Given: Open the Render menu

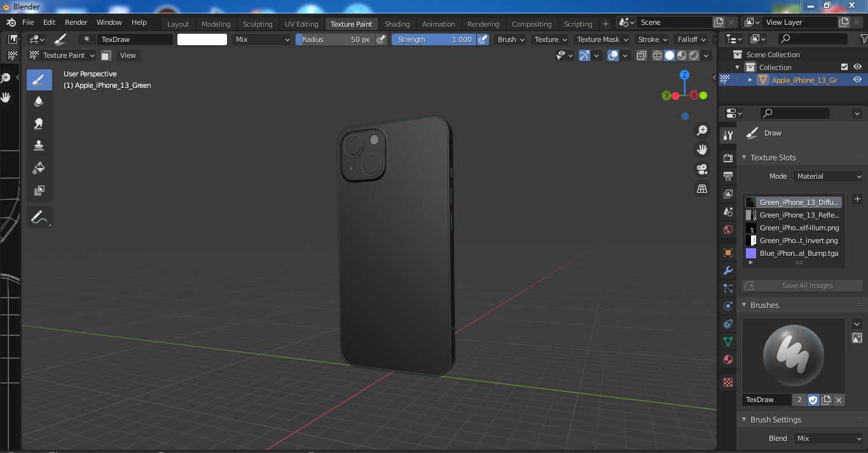Looking at the screenshot, I should pyautogui.click(x=76, y=22).
